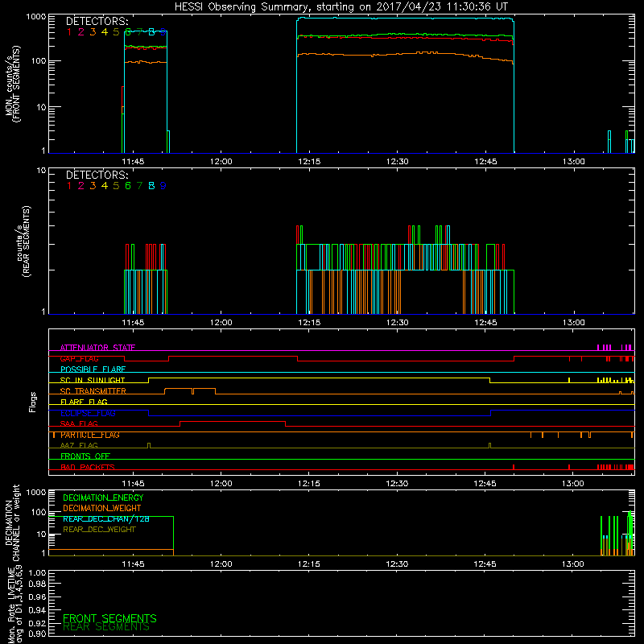Select the GAP_FLAG label
This screenshot has width=644, height=644.
[79, 358]
